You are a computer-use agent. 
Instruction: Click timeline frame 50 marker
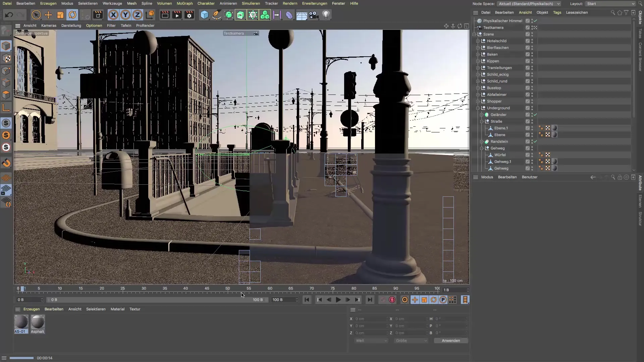[x=228, y=289]
